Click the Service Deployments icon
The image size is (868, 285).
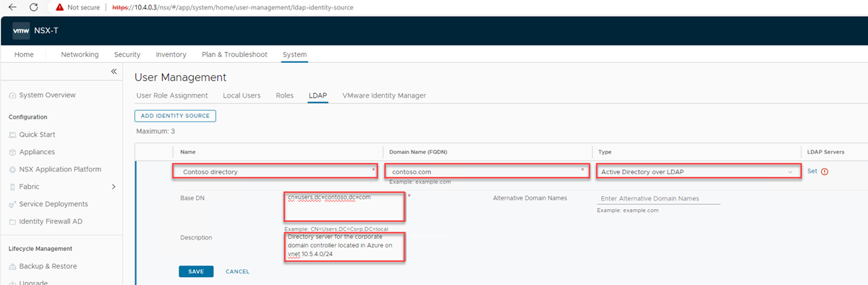12,204
